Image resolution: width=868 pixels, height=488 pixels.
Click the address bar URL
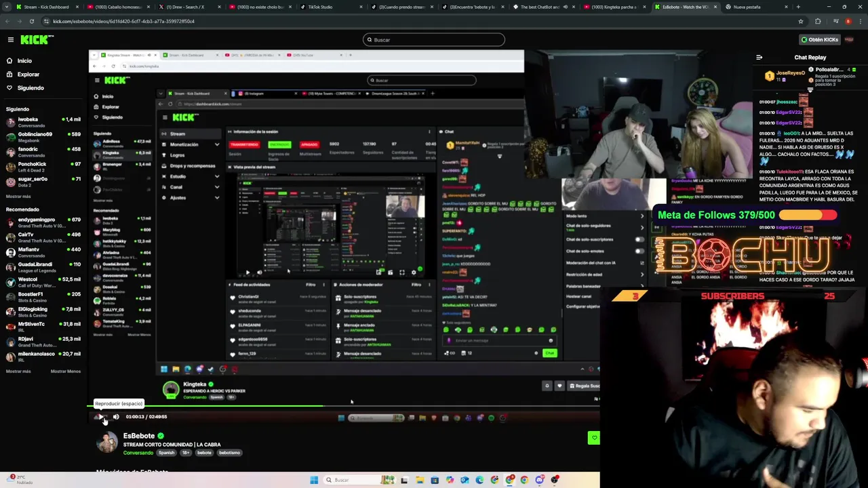coord(123,21)
